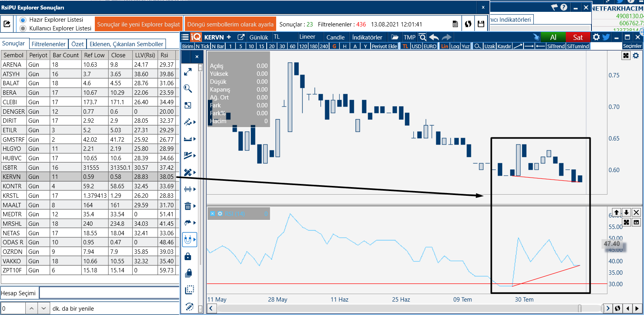Expand the volume bars tool submenu arrow
The height and width of the screenshot is (315, 644).
[x=194, y=189]
